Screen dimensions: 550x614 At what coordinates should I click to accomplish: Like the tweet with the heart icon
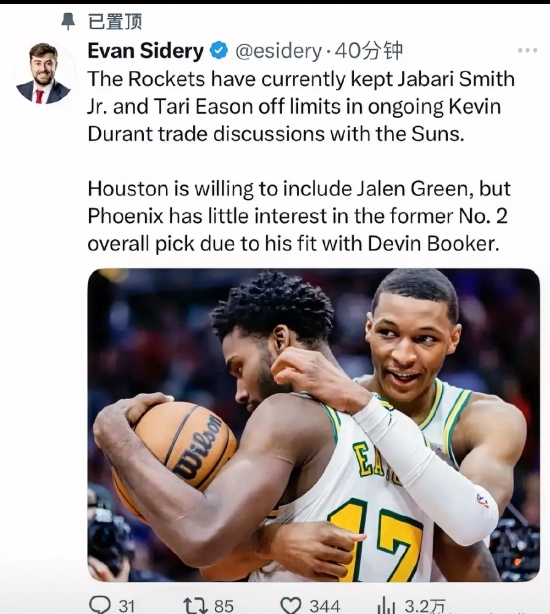tap(291, 605)
